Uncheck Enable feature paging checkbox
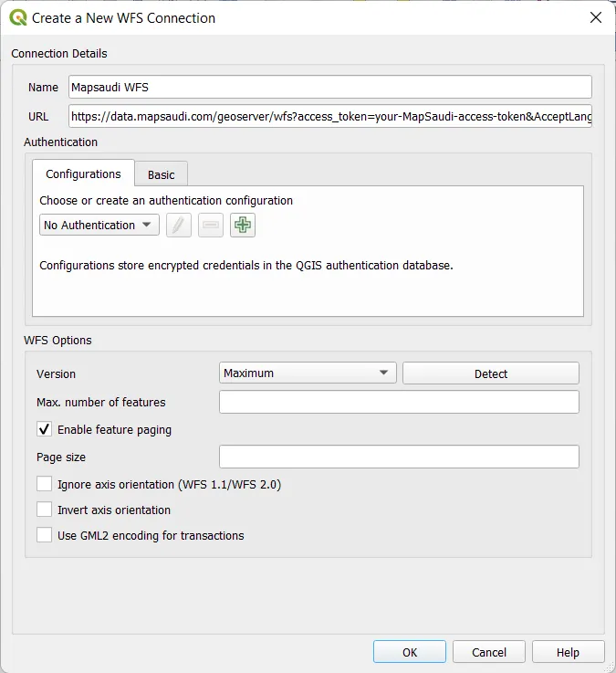The image size is (616, 673). click(44, 429)
